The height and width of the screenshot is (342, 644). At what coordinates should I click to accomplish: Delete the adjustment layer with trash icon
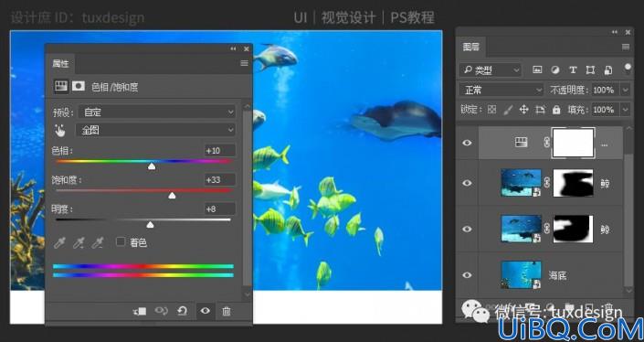coord(227,311)
